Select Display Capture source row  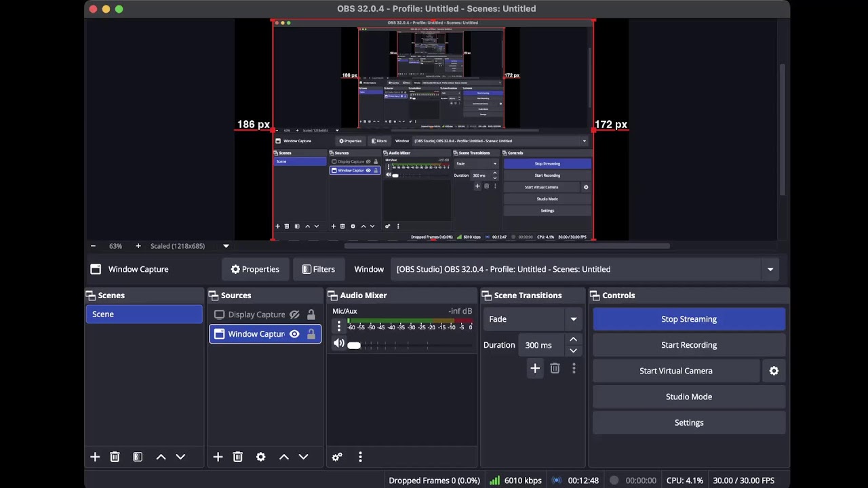tap(265, 314)
